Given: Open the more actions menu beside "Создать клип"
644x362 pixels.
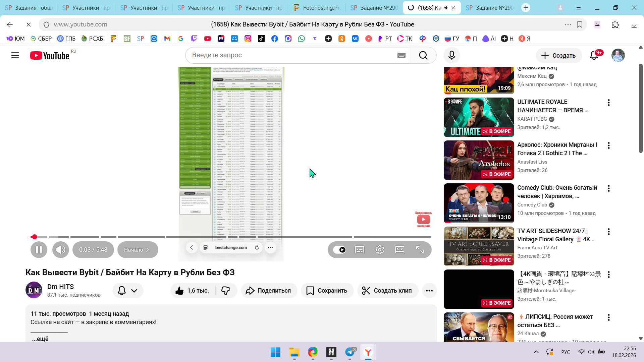Looking at the screenshot, I should (x=429, y=291).
